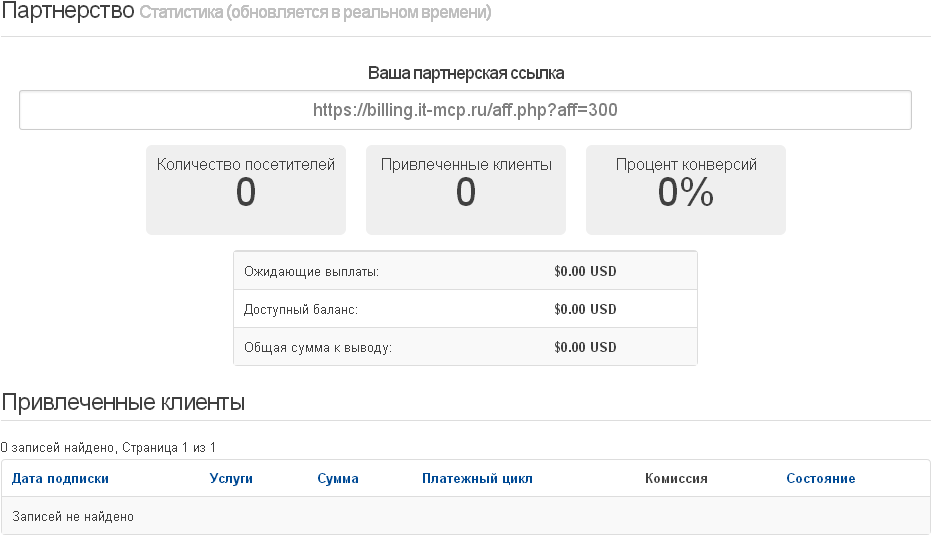Sort by Услуги column header

pos(231,478)
